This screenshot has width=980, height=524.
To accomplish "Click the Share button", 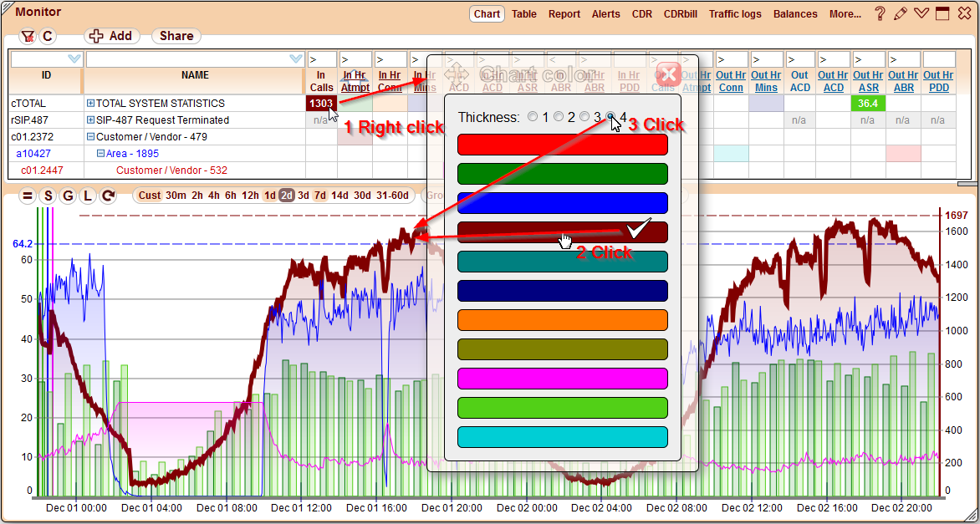I will pos(176,37).
